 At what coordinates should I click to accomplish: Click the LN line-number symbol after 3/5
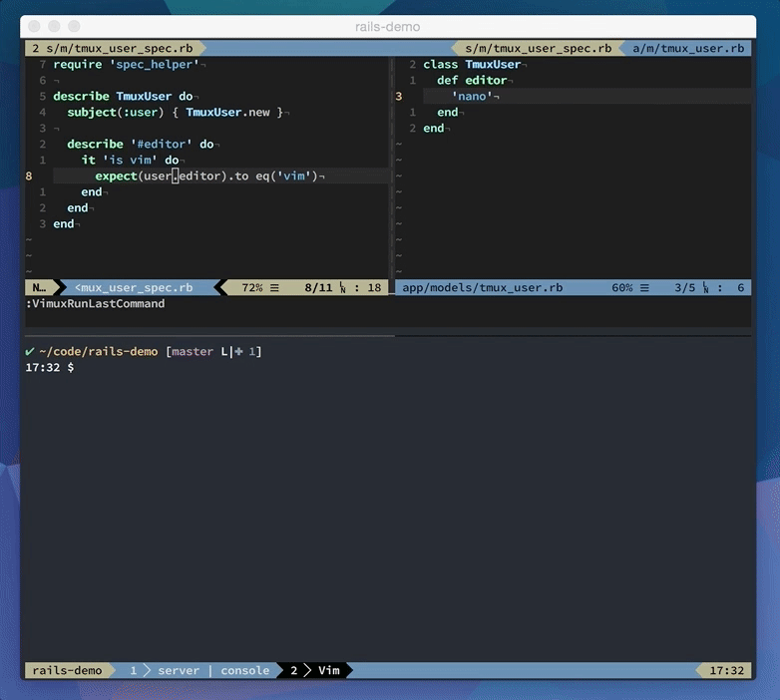point(706,288)
